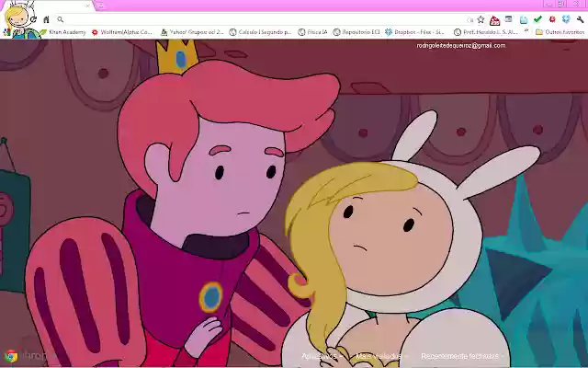This screenshot has width=588, height=368.
Task: Open the window-shaped extension icon
Action: pos(508,19)
